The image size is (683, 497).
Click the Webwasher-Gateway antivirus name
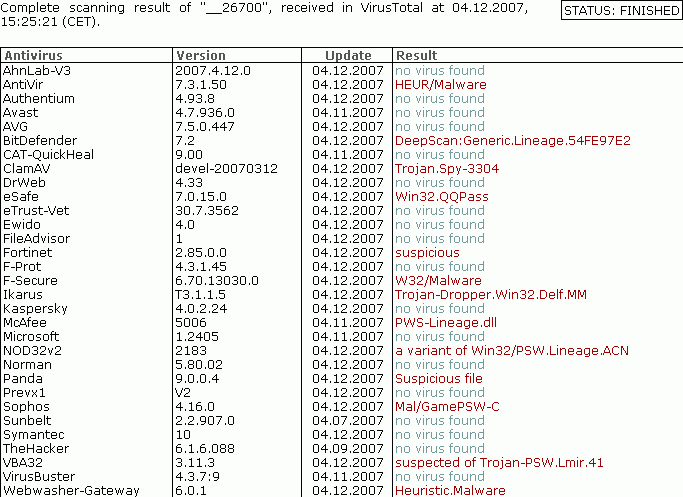pos(71,490)
